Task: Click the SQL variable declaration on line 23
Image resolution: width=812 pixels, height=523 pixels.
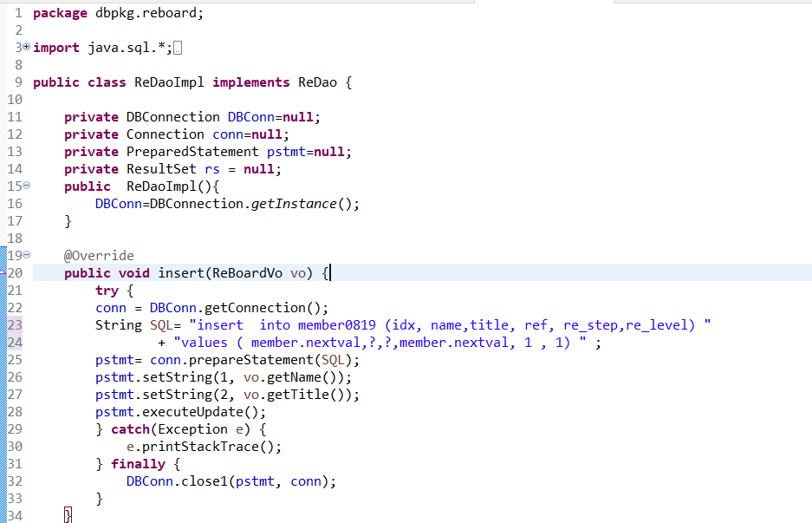Action: click(161, 325)
